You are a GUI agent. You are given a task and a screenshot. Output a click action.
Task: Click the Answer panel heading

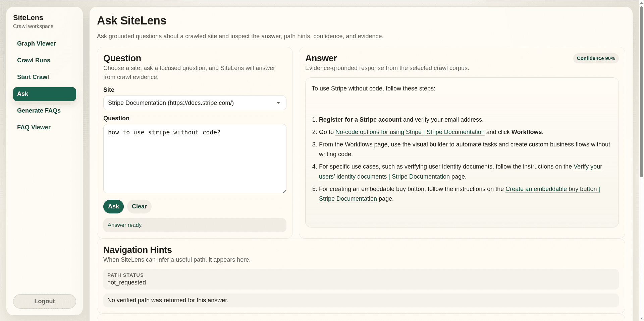tap(321, 58)
